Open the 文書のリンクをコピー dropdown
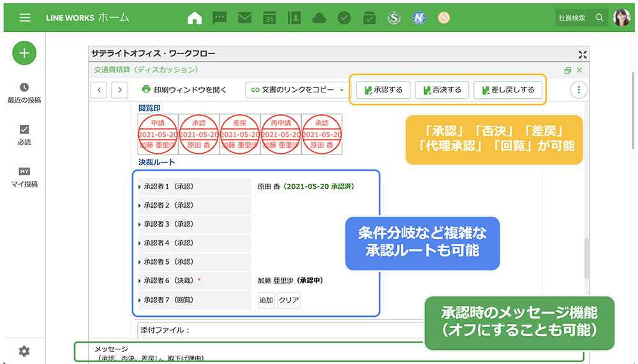 tap(298, 90)
